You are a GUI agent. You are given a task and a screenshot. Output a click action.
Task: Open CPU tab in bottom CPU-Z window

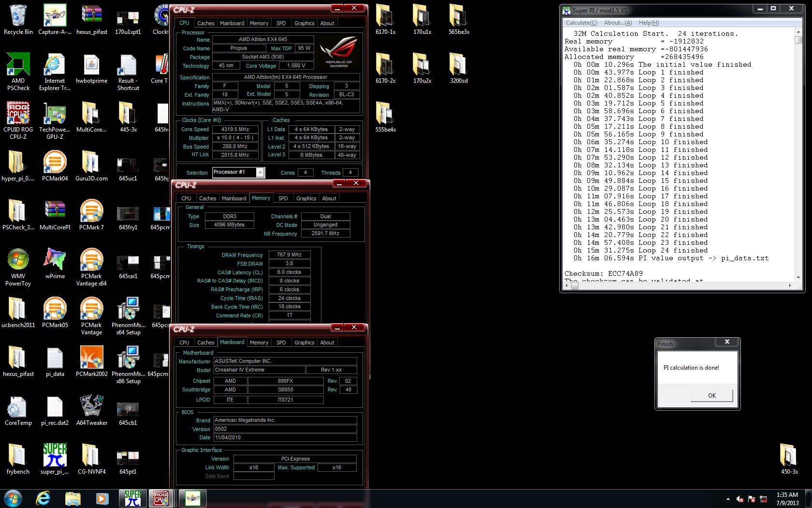(184, 343)
